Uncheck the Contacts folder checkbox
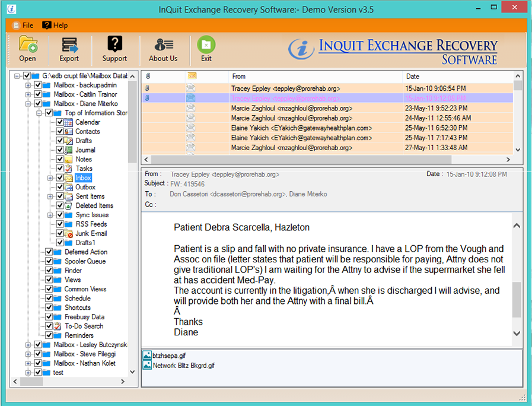This screenshot has height=406, width=532. click(x=59, y=131)
